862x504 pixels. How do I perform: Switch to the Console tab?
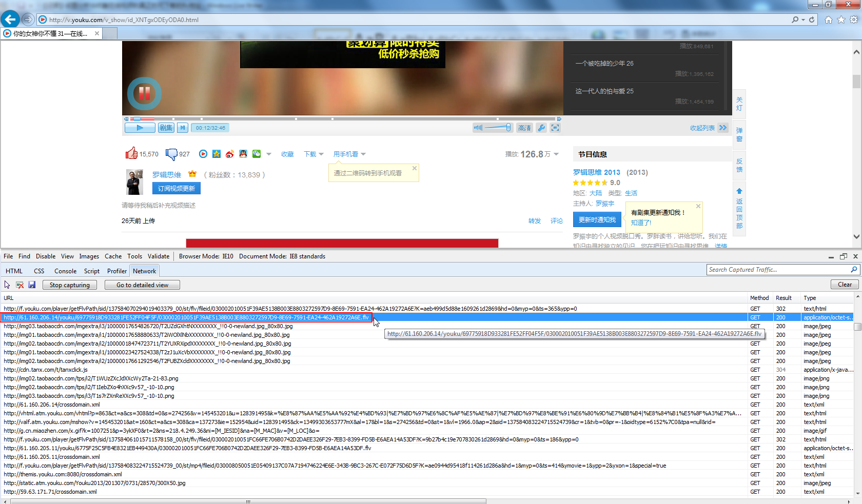pos(65,271)
